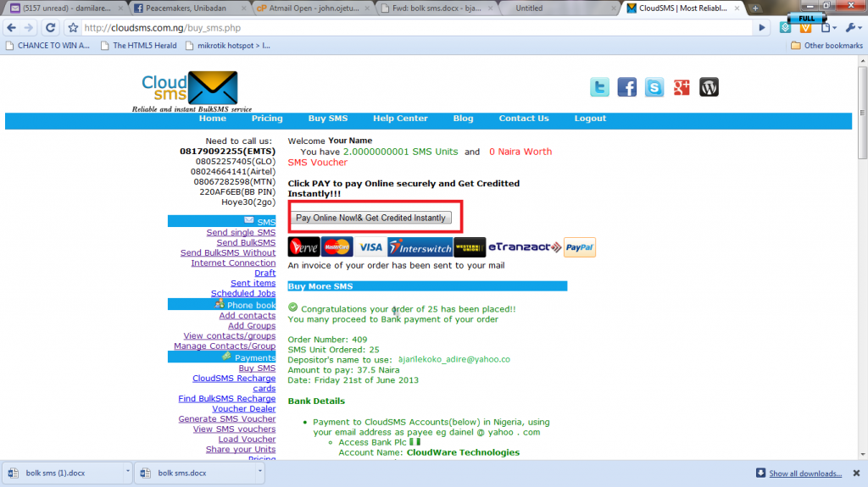868x487 pixels.
Task: Open the Home menu item
Action: click(x=213, y=119)
